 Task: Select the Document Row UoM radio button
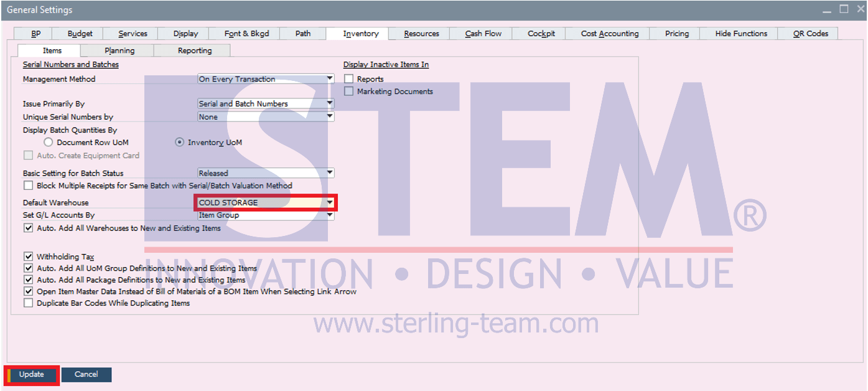[x=49, y=143]
